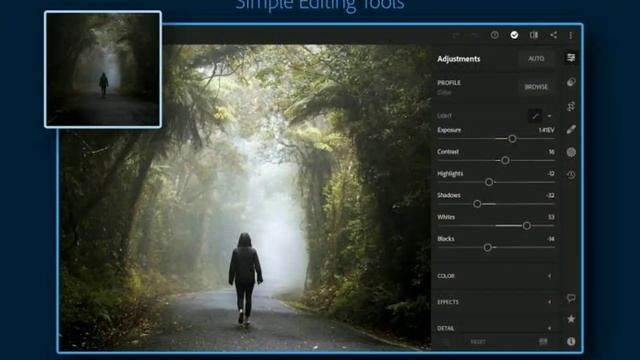The width and height of the screenshot is (640, 360).
Task: Click the Highlights label
Action: (450, 173)
